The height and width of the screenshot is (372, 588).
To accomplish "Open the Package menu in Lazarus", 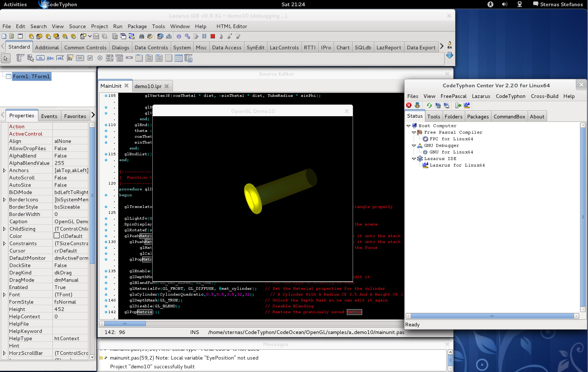I will tap(137, 26).
